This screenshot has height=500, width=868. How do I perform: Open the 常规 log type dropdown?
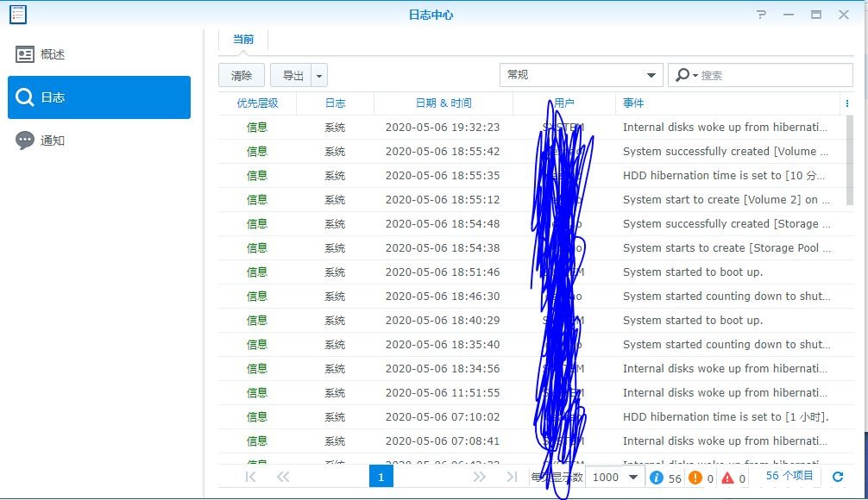[x=581, y=75]
